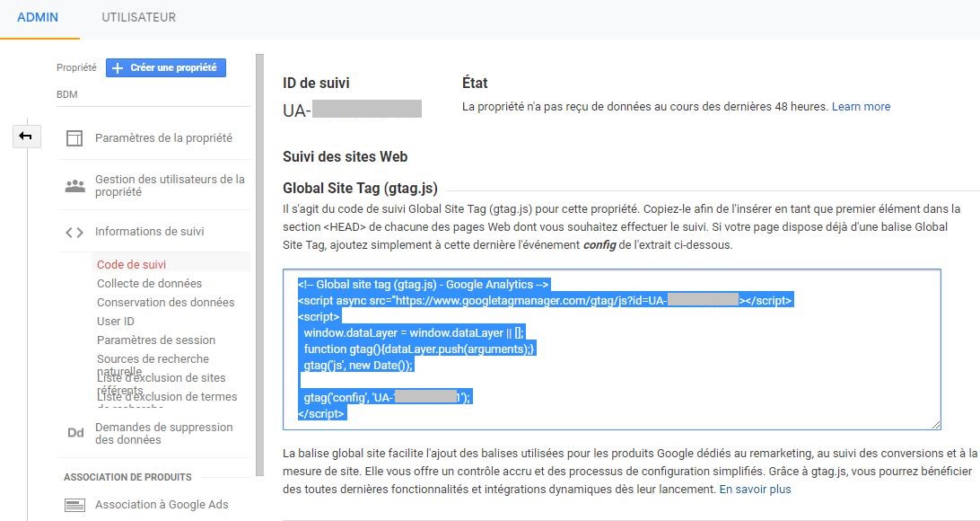This screenshot has width=980, height=521.
Task: Click the Association à Google Ads icon
Action: (x=76, y=504)
